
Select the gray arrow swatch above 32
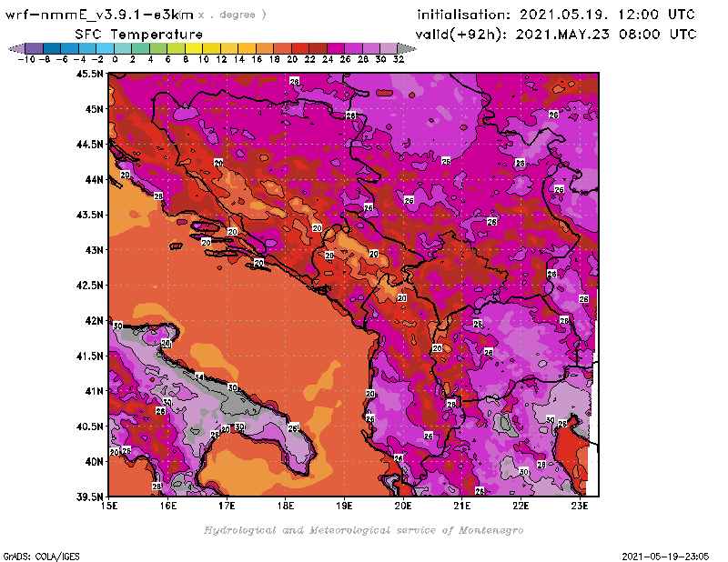pyautogui.click(x=407, y=48)
